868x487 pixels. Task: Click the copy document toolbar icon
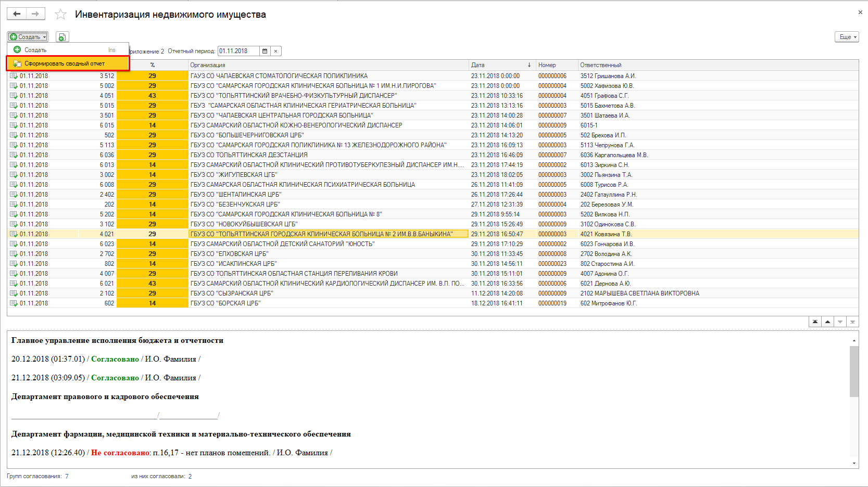click(x=62, y=37)
